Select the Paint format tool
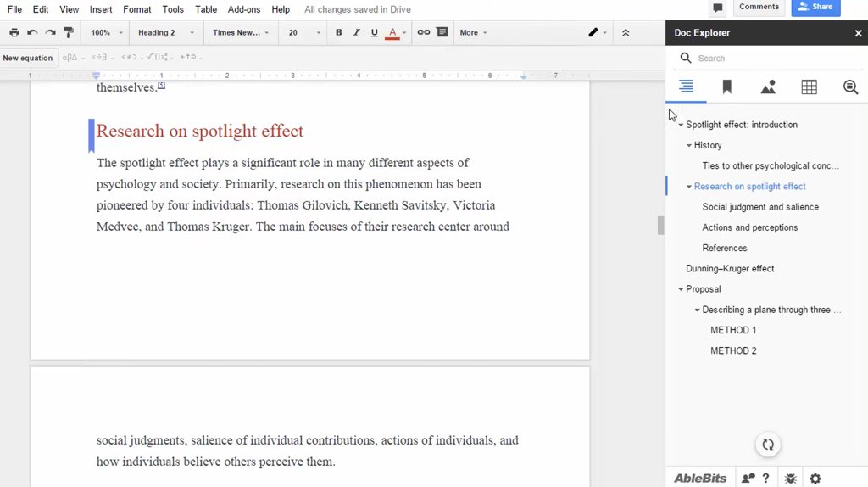The width and height of the screenshot is (868, 487). click(x=69, y=33)
